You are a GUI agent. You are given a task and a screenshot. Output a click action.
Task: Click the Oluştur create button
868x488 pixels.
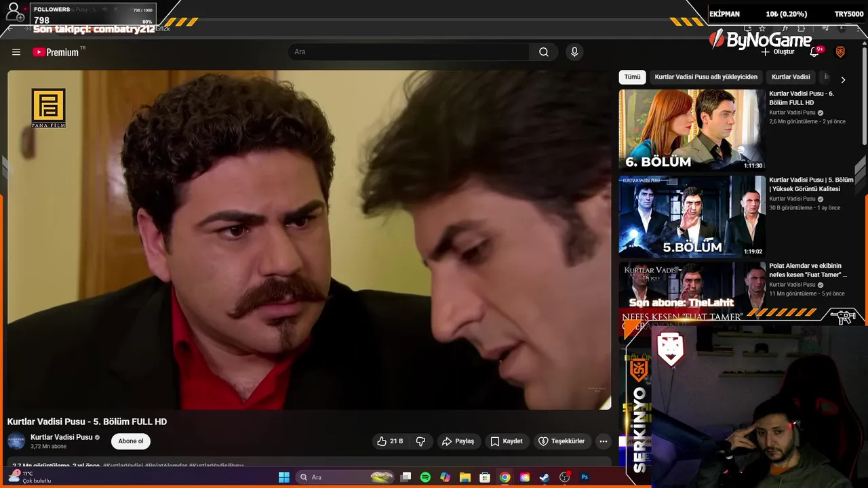tap(778, 52)
